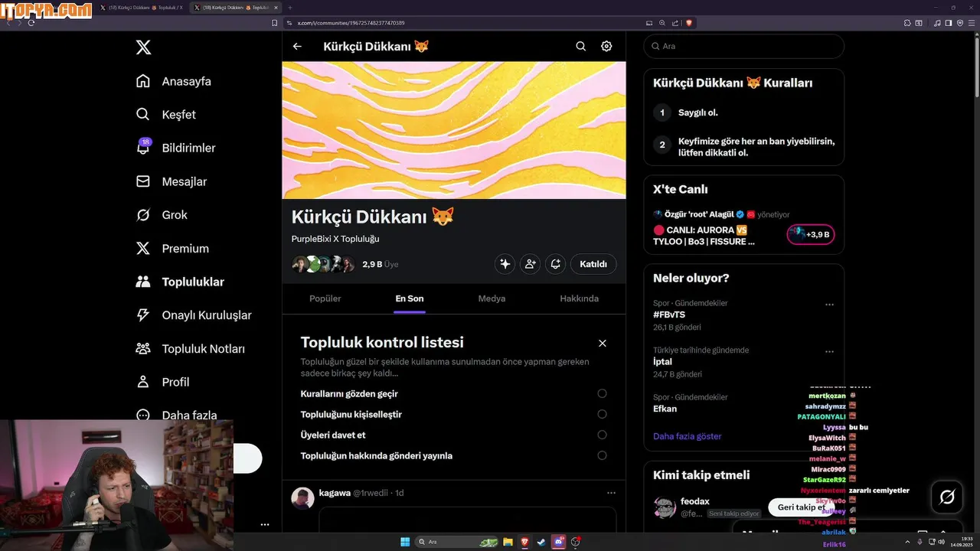Open Bildirimler notifications bell
980x551 pixels.
tap(143, 147)
